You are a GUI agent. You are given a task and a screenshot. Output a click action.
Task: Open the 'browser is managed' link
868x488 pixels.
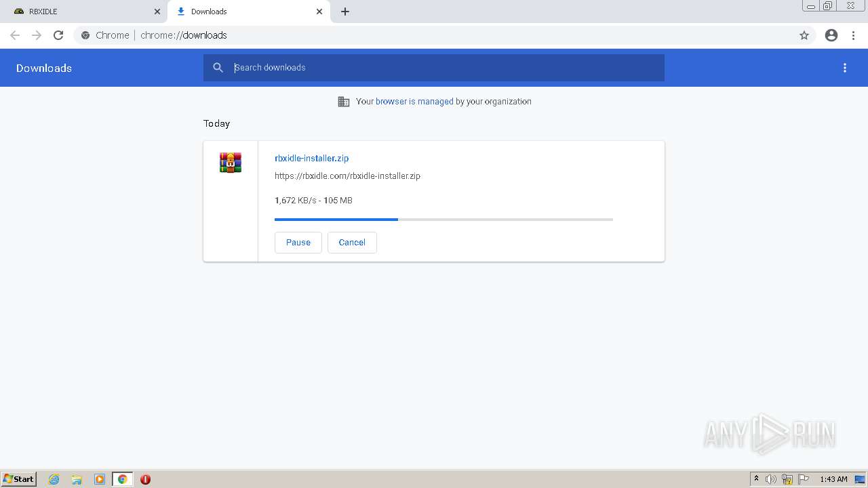point(414,102)
